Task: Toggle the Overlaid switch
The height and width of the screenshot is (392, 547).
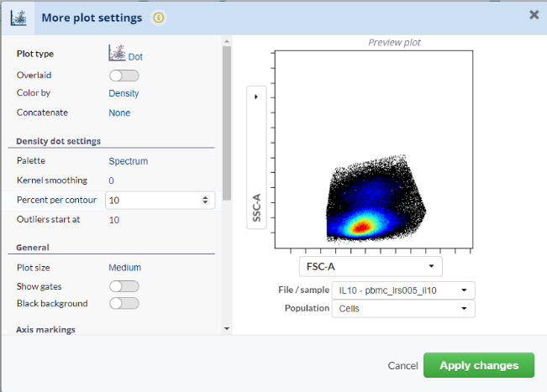Action: coord(124,76)
